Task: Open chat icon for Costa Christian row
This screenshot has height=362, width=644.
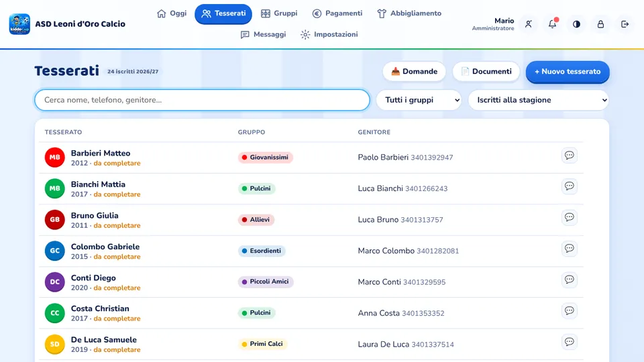Action: click(x=570, y=310)
